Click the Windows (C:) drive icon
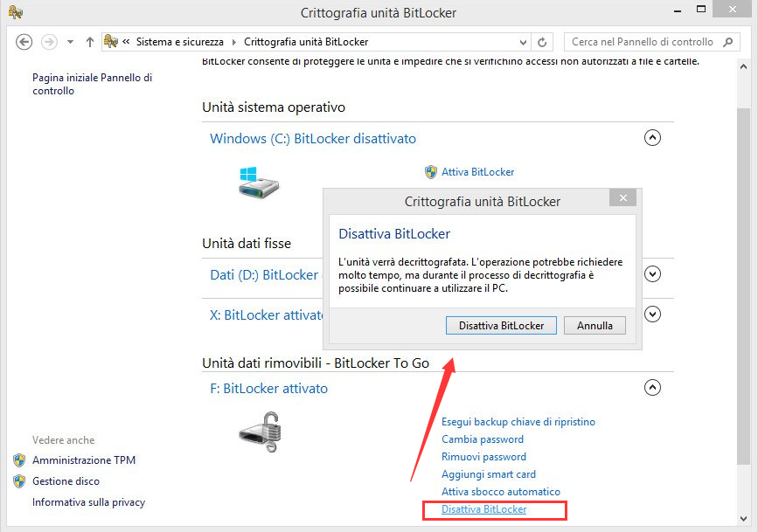 (259, 181)
